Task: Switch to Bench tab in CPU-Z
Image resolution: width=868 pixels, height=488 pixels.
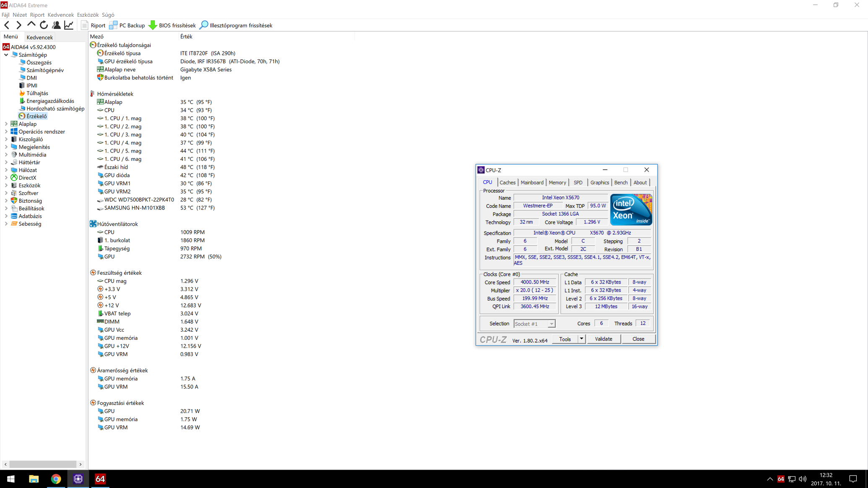Action: [x=621, y=183]
